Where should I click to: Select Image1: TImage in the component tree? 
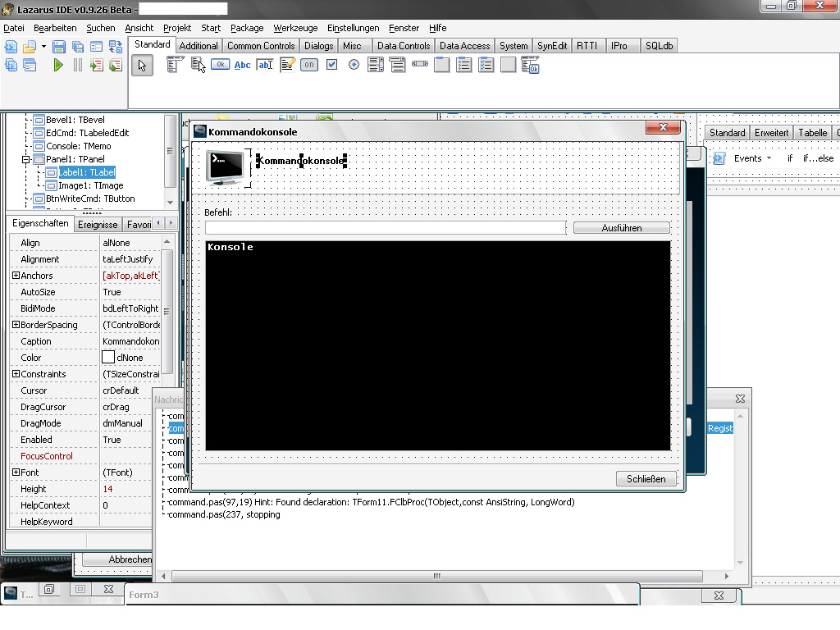[90, 185]
